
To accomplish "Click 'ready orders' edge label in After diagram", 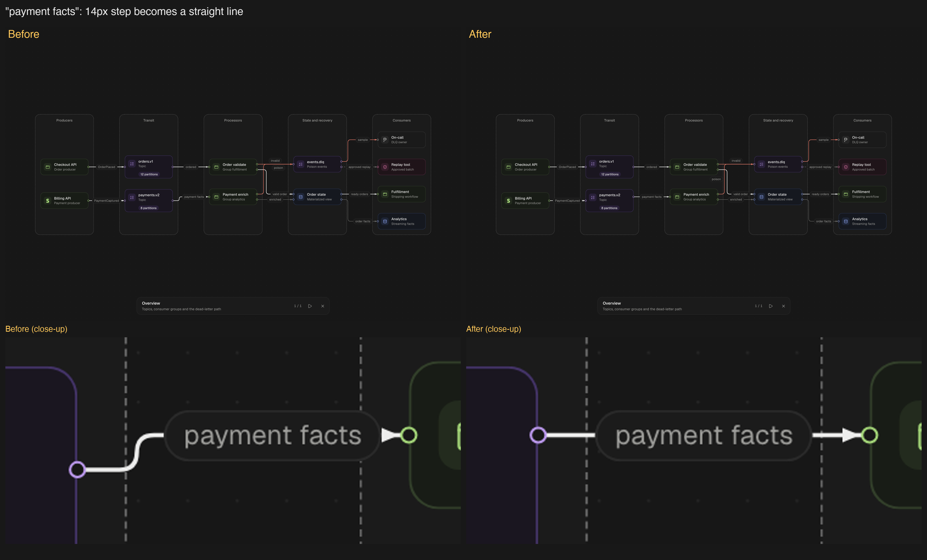I will pyautogui.click(x=820, y=194).
